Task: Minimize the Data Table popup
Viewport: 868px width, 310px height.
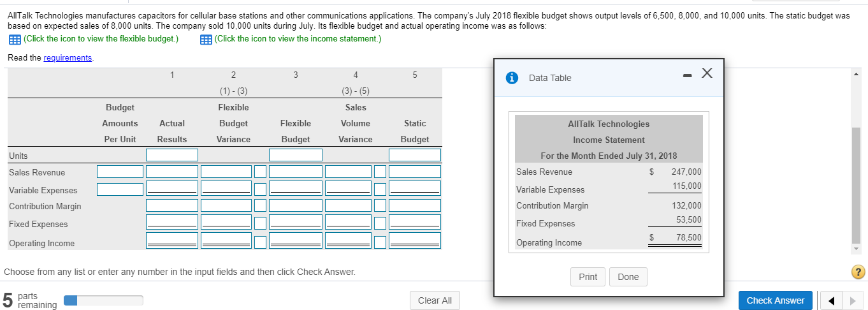Action: pyautogui.click(x=686, y=75)
